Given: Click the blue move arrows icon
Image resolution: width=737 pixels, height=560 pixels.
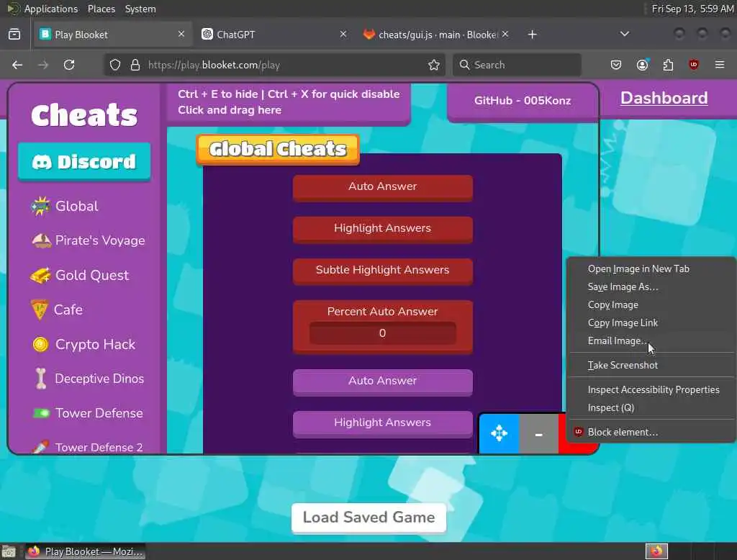Looking at the screenshot, I should (499, 433).
